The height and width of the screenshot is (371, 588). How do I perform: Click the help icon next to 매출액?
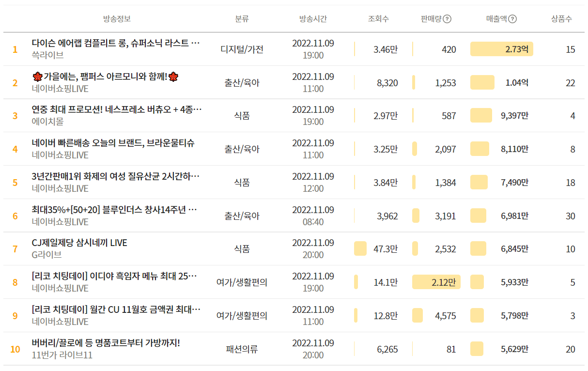[513, 19]
